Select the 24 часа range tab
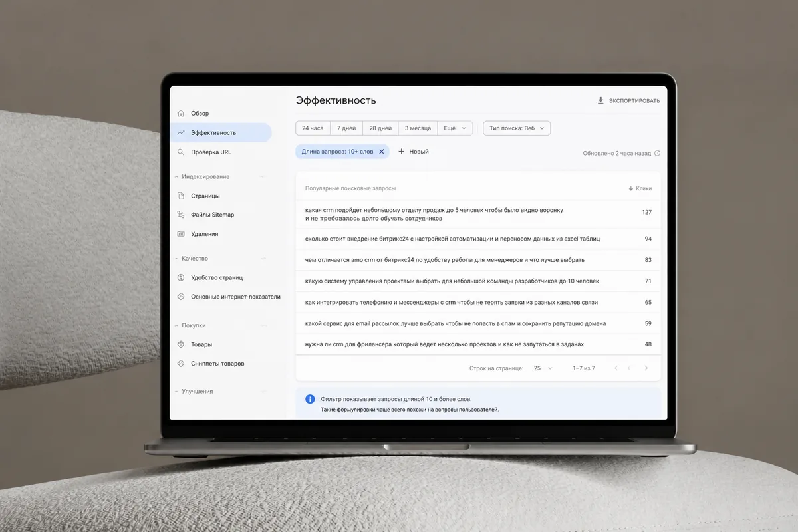The height and width of the screenshot is (532, 798). (x=313, y=128)
